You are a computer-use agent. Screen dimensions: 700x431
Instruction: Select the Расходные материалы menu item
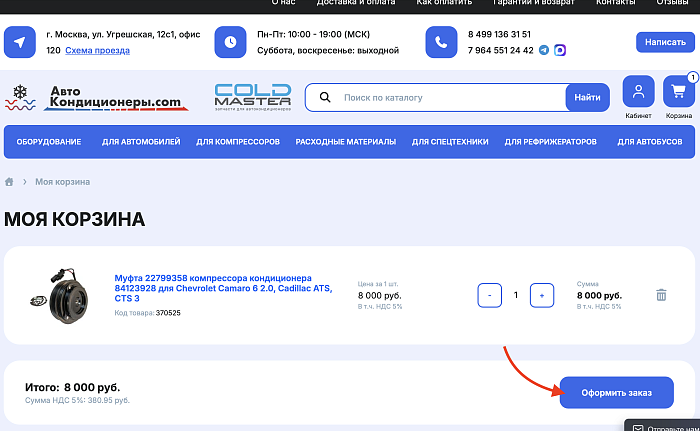coord(345,142)
